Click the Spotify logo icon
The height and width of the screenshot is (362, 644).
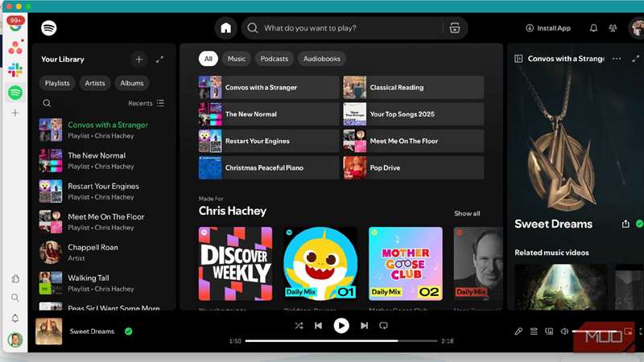coord(49,28)
